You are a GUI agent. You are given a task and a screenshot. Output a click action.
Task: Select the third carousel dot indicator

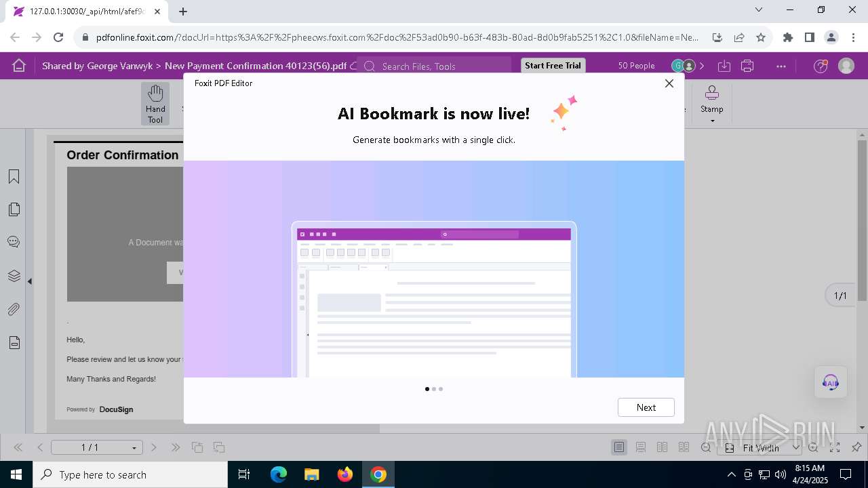441,389
